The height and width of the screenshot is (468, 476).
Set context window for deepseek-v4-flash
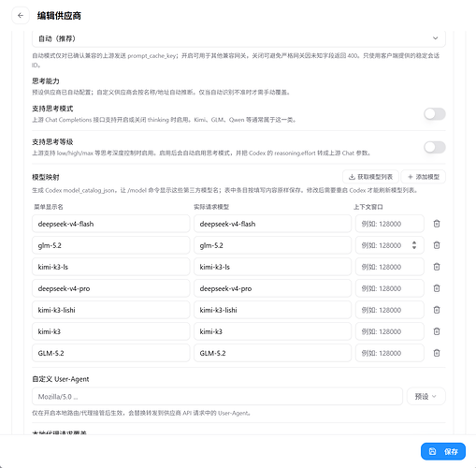point(390,224)
